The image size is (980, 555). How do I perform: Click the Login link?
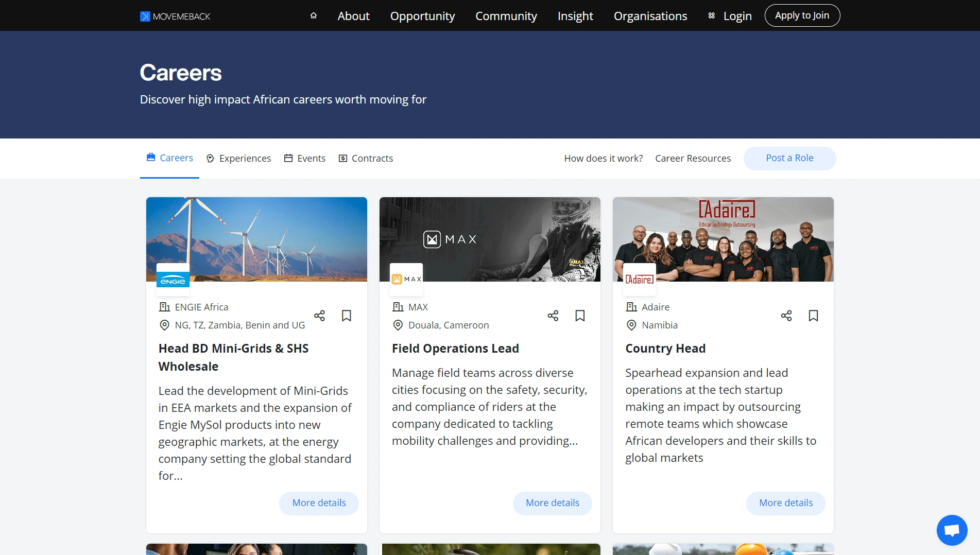[x=737, y=16]
